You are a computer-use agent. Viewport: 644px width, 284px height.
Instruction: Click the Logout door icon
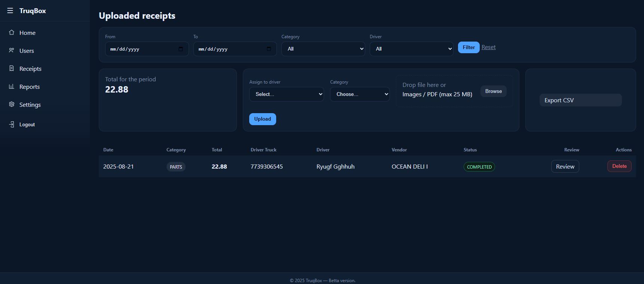point(12,124)
